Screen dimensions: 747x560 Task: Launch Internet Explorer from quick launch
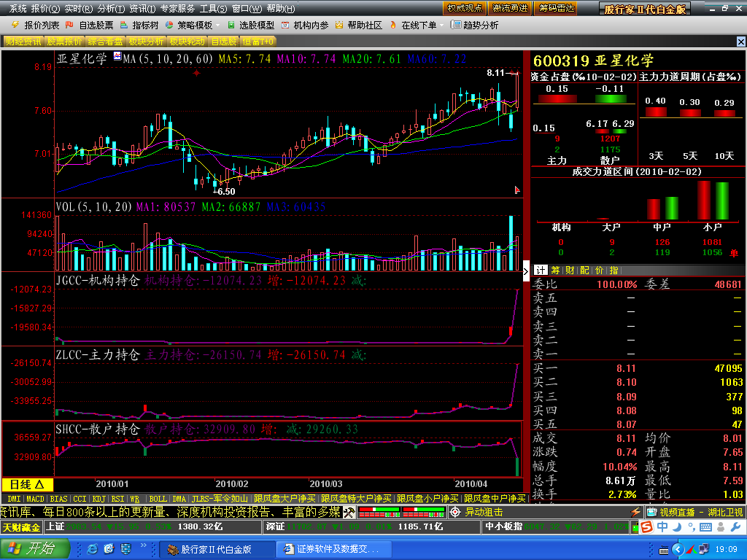click(93, 549)
